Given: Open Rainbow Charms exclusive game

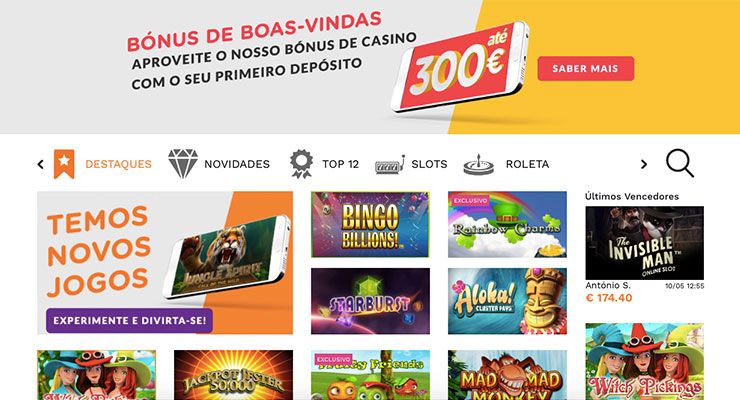Looking at the screenshot, I should pyautogui.click(x=507, y=224).
